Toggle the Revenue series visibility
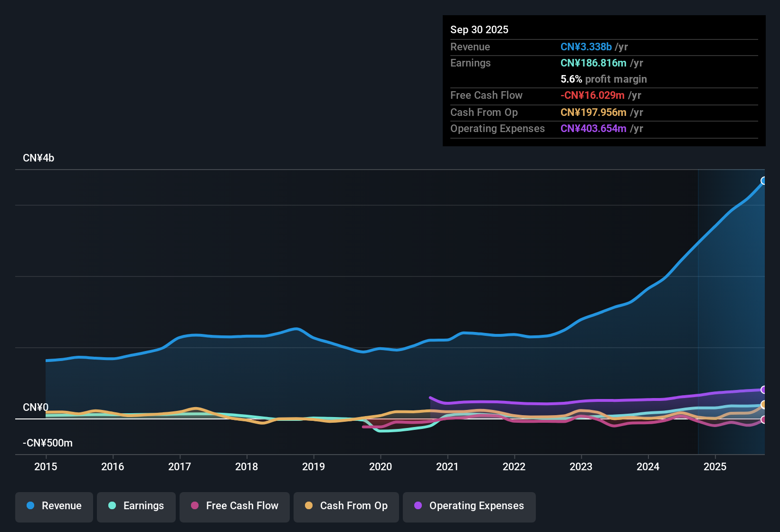 point(54,506)
